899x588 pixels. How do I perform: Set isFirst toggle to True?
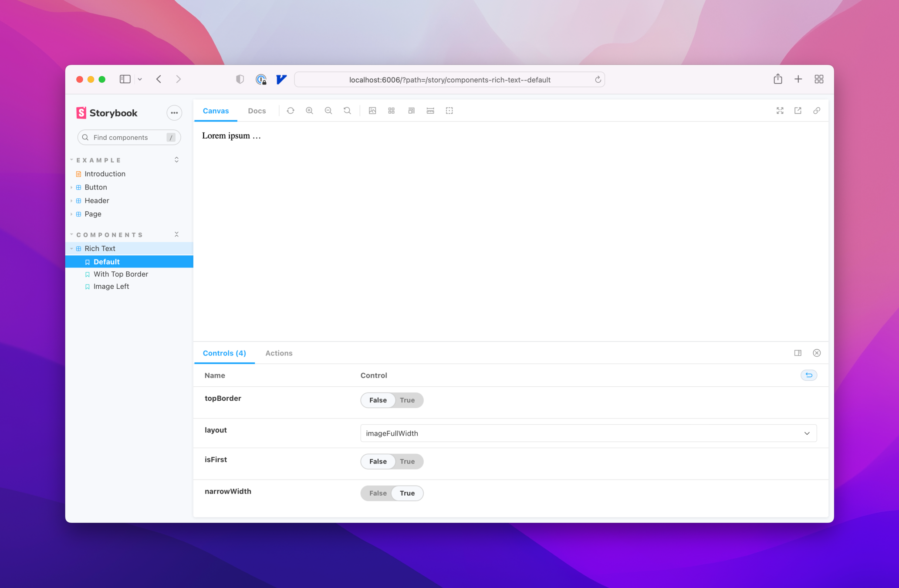click(x=407, y=461)
